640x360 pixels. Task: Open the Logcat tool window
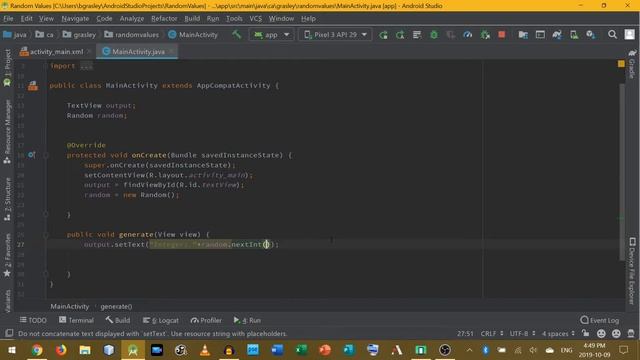161,320
